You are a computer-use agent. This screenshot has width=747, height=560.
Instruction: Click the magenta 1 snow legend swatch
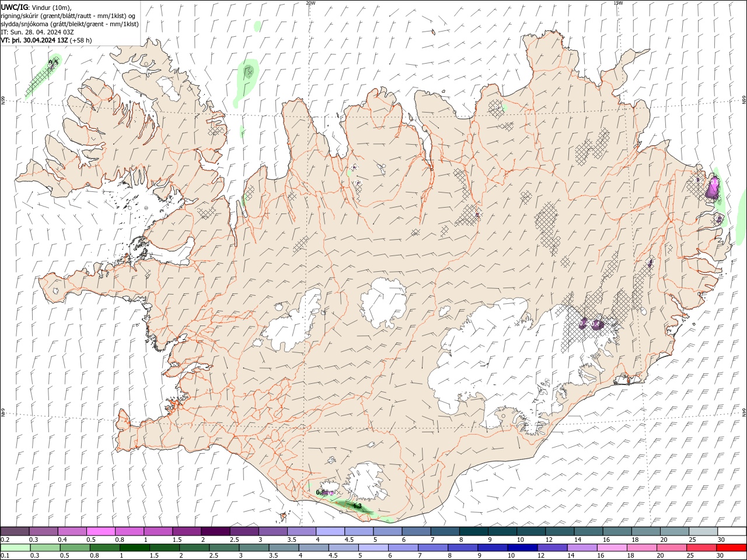(158, 531)
